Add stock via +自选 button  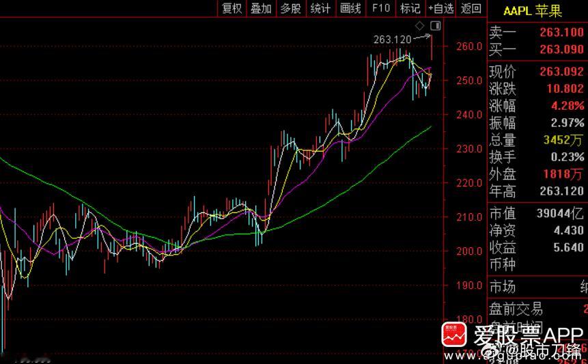click(440, 8)
